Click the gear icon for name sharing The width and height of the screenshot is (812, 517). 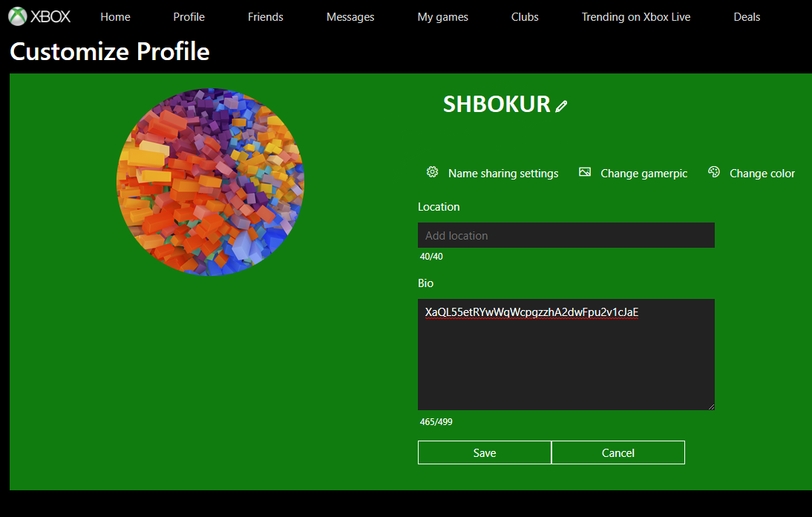pyautogui.click(x=433, y=172)
